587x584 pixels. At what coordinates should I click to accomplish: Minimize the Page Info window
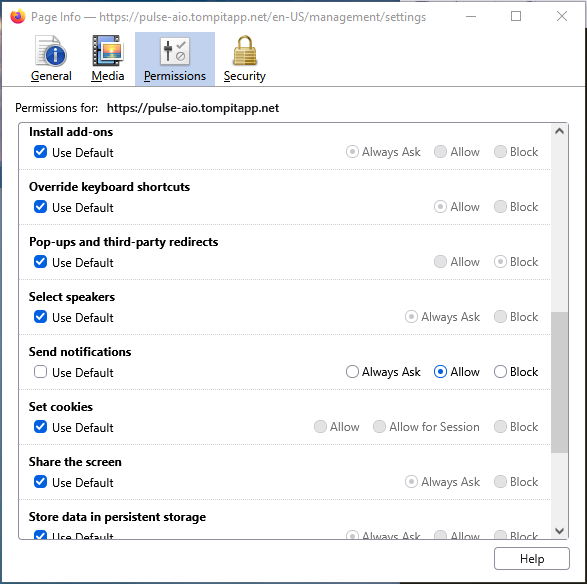point(471,16)
